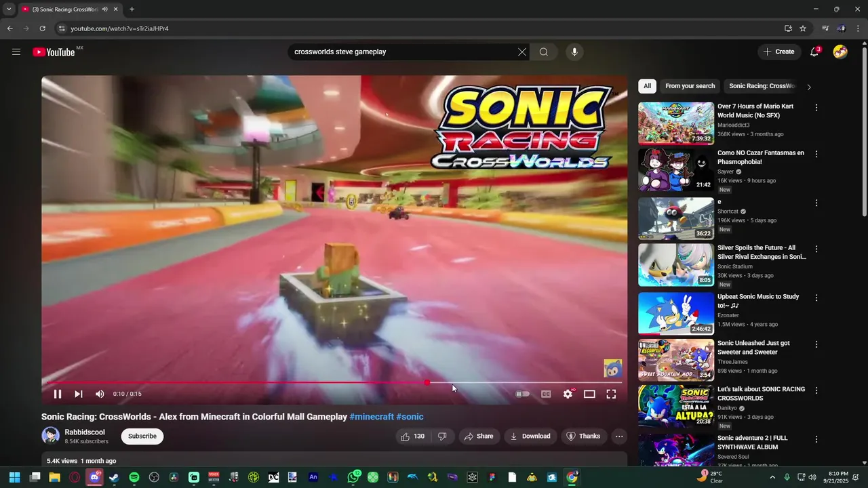Mute the video volume
The image size is (868, 488).
coord(100,394)
